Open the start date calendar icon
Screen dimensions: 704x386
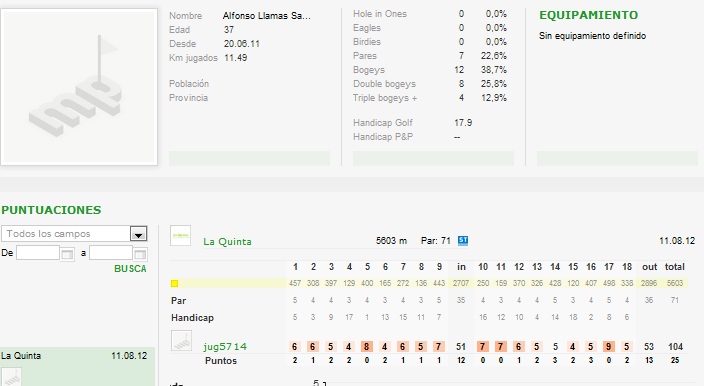click(67, 254)
